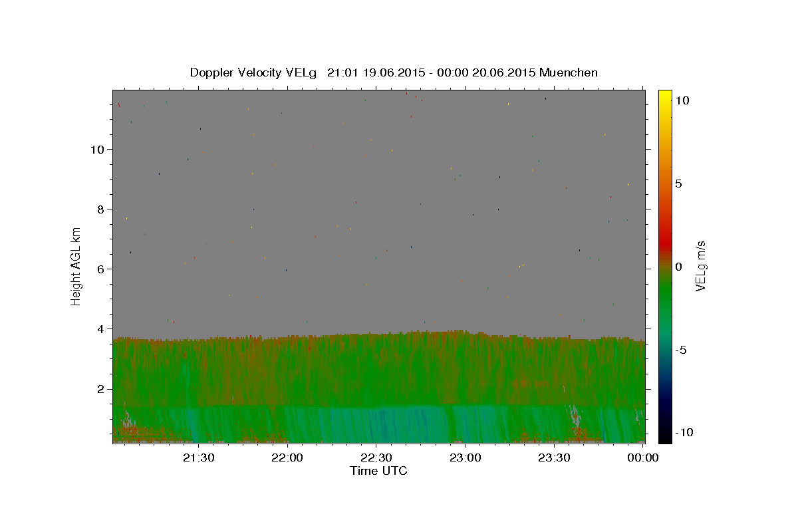The width and height of the screenshot is (798, 532).
Task: Click the Height AGL km axis title
Action: 76,266
